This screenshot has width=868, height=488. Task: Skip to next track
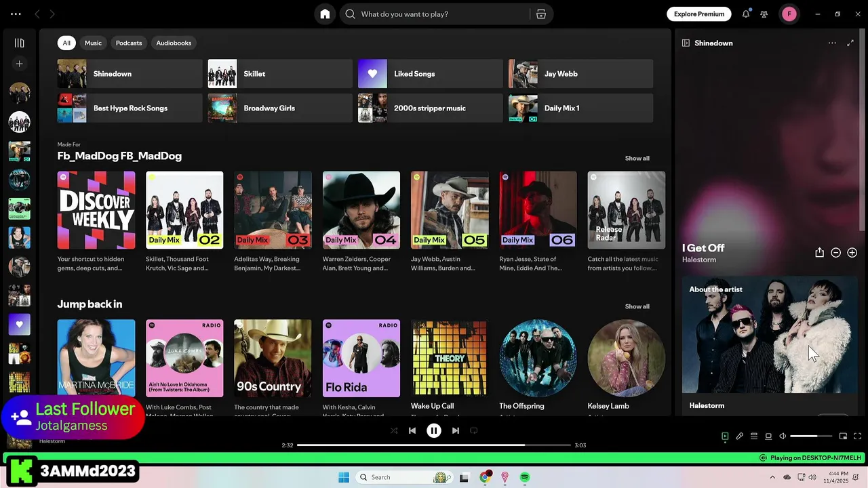click(456, 430)
